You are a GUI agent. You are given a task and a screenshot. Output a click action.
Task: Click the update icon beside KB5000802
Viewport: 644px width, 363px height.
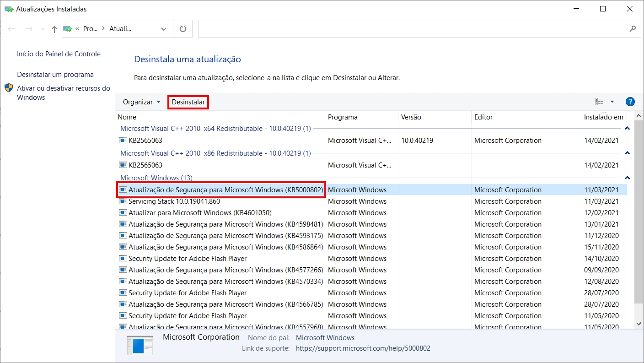[123, 190]
